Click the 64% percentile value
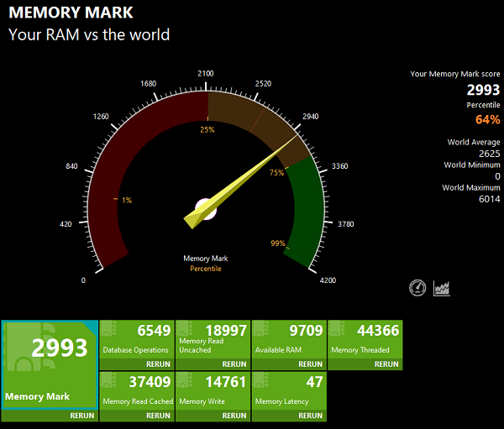Viewport: 504px width, 429px height. pyautogui.click(x=487, y=119)
